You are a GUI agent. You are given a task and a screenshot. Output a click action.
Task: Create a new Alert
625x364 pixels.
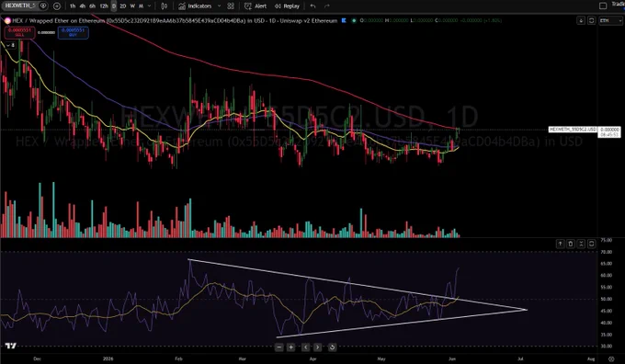click(x=256, y=6)
